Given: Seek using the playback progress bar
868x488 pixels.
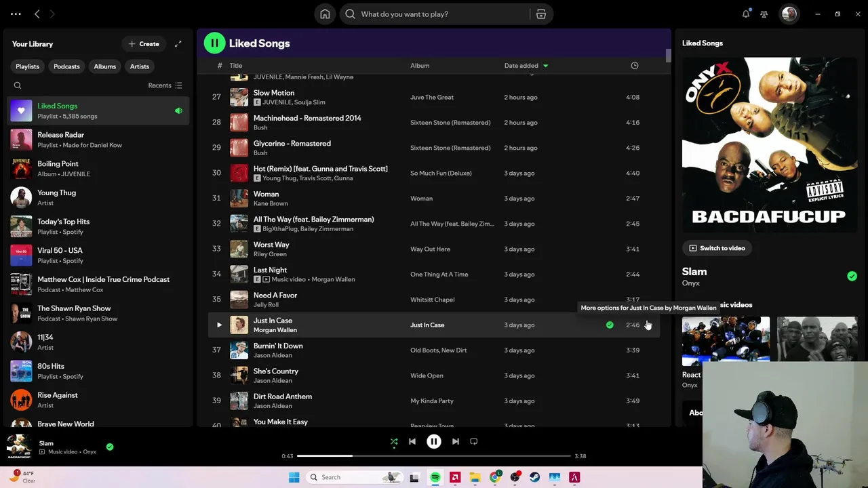Looking at the screenshot, I should click(x=434, y=456).
